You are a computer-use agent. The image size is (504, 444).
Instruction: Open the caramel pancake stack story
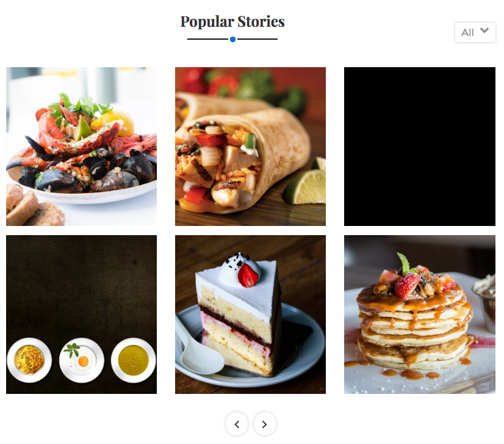point(419,315)
